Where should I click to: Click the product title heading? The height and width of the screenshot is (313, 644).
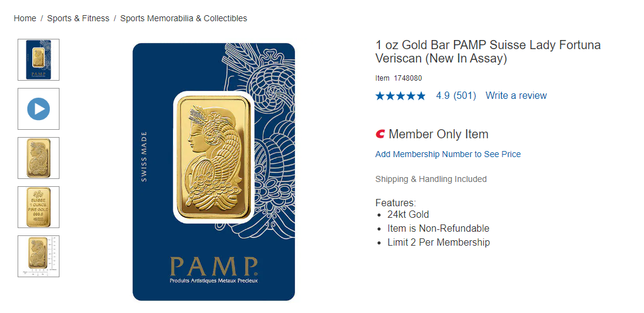pyautogui.click(x=488, y=52)
